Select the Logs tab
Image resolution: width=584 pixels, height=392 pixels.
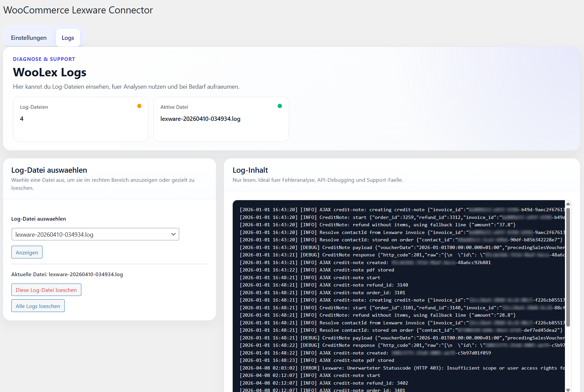68,38
